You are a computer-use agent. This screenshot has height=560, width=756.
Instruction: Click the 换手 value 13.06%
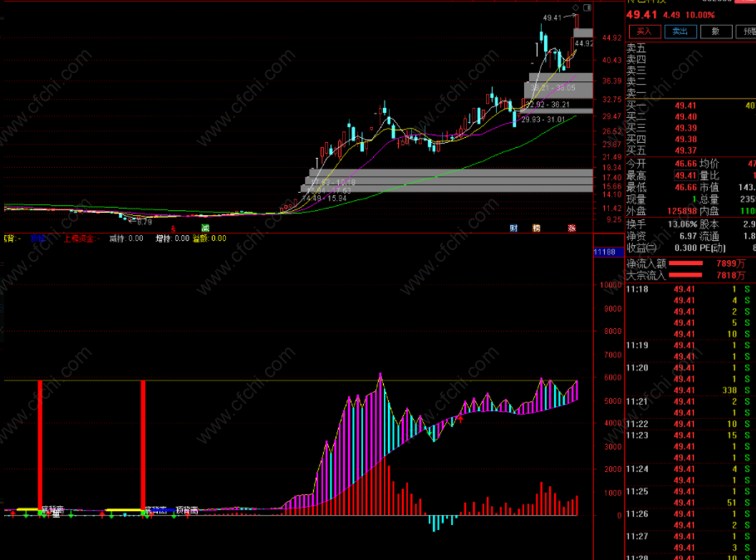(682, 224)
